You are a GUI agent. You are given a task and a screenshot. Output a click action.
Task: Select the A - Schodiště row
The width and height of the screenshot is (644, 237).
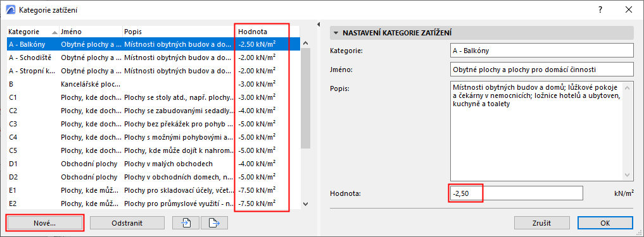click(154, 57)
